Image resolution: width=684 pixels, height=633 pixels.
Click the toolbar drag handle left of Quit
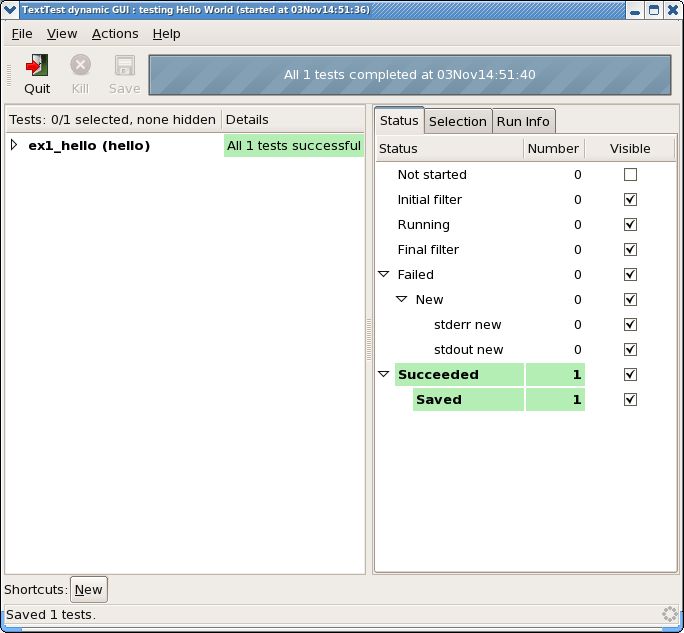tap(9, 75)
